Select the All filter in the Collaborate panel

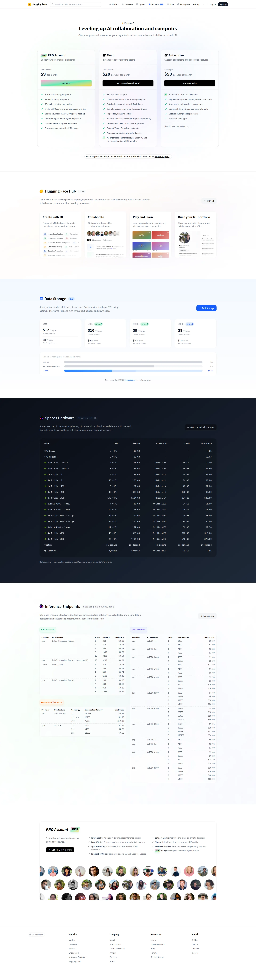pyautogui.click(x=89, y=240)
